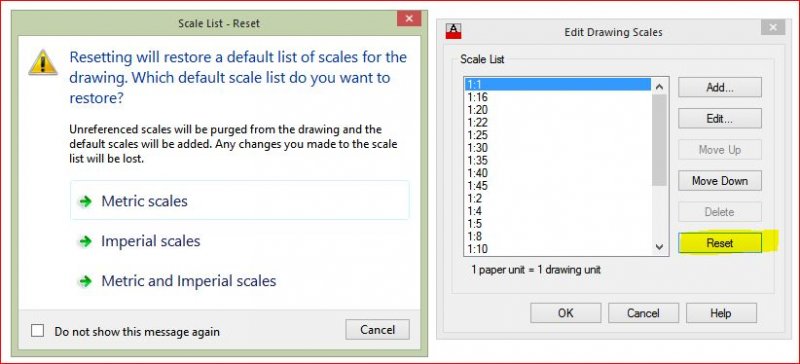Enable Do not show this message again
This screenshot has height=364, width=800.
(37, 331)
